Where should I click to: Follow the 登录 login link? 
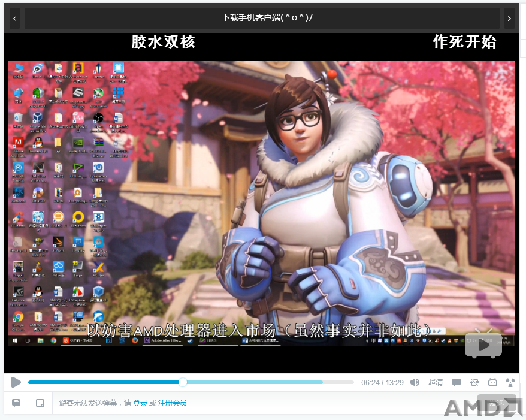pyautogui.click(x=140, y=403)
